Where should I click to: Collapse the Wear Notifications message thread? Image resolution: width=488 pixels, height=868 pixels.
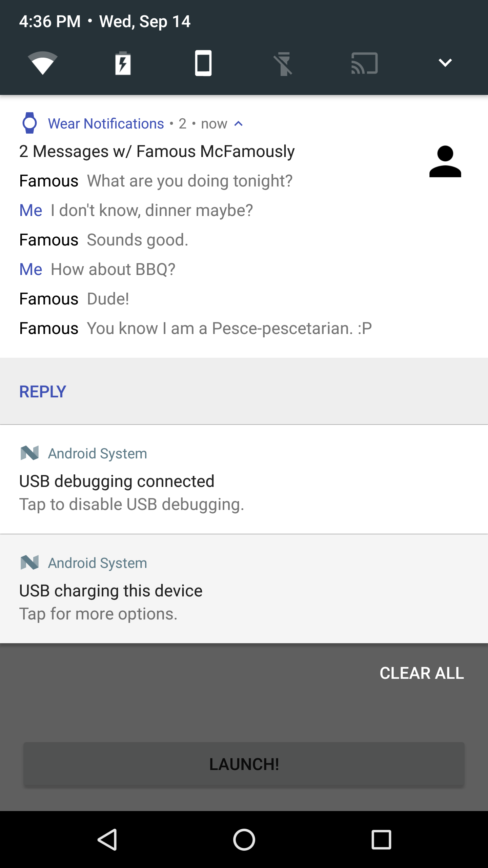[x=239, y=123]
